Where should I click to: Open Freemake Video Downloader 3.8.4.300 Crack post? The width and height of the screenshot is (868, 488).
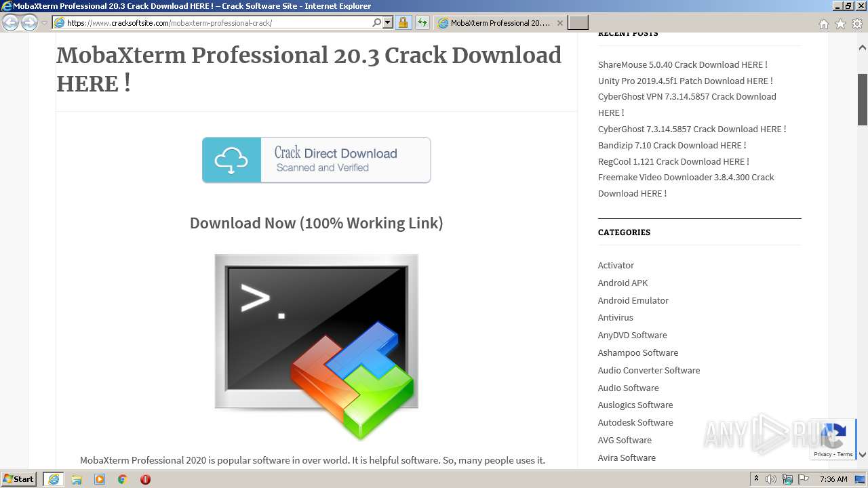[686, 185]
